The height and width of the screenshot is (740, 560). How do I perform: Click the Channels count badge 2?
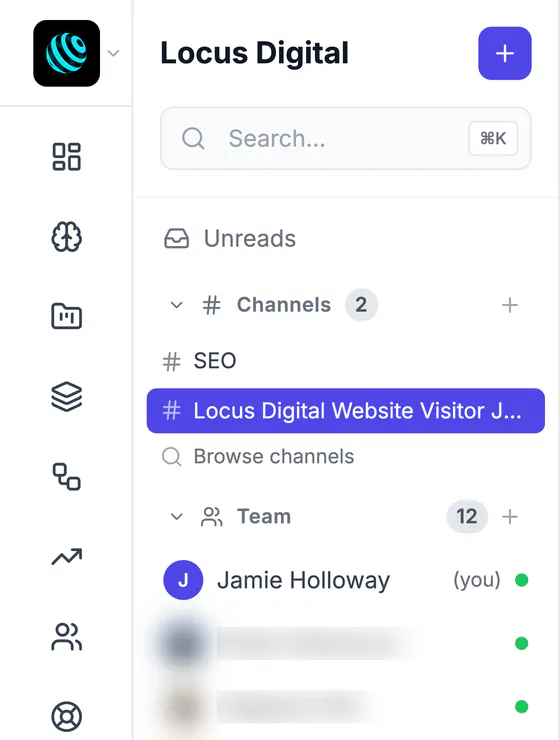coord(361,305)
